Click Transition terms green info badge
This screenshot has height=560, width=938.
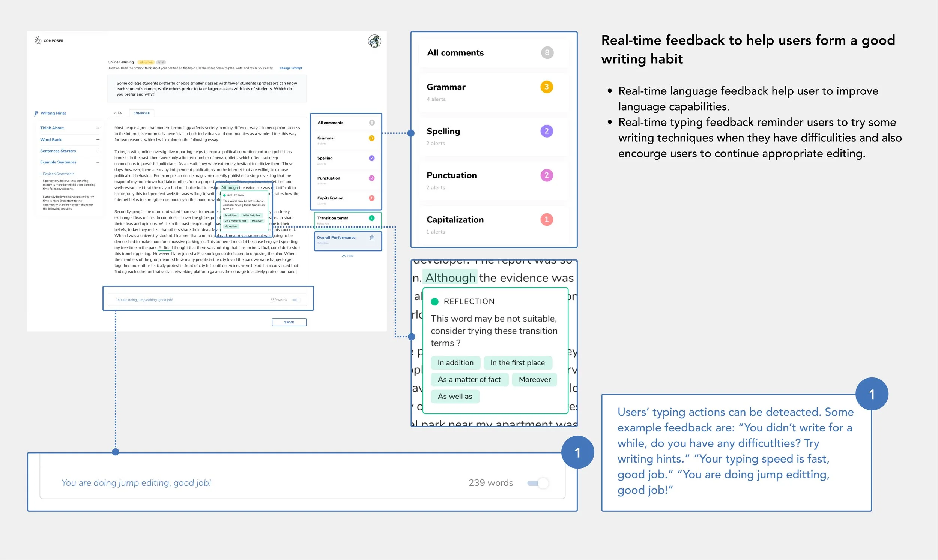(371, 218)
